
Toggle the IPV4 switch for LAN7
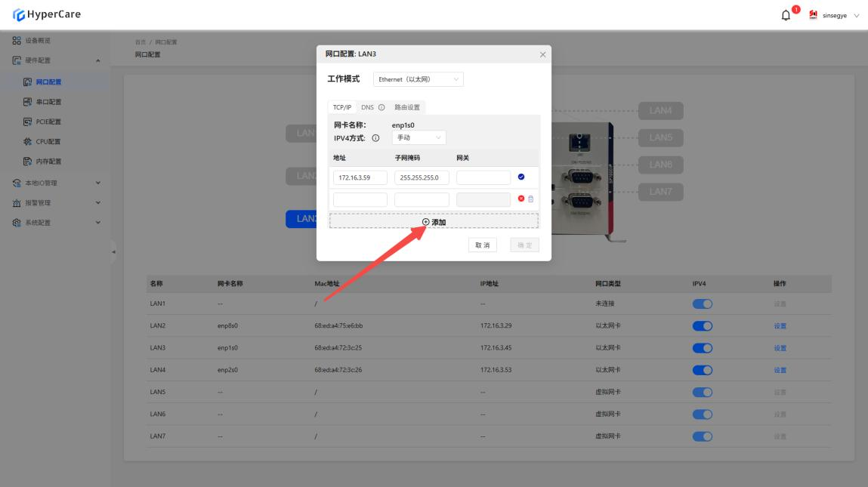point(702,436)
